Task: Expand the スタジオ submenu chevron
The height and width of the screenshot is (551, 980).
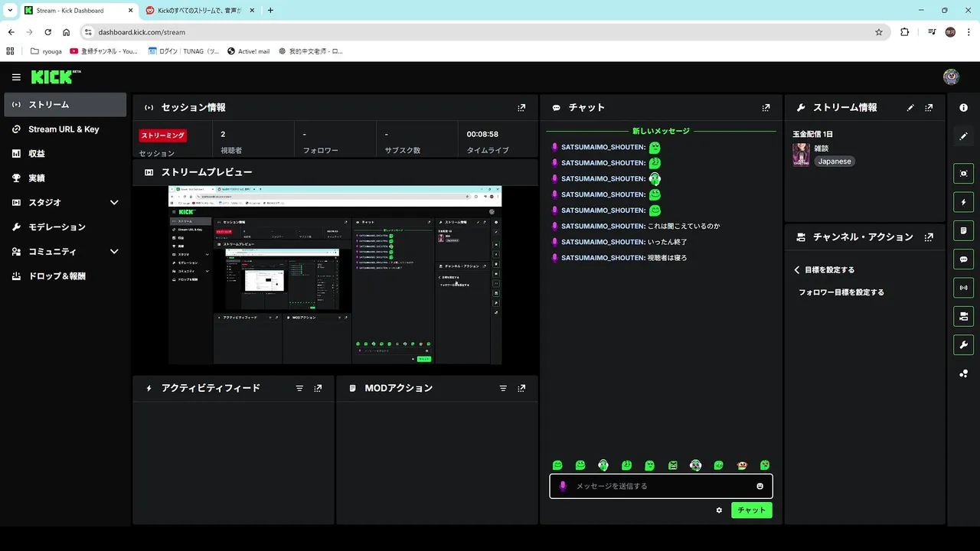Action: pyautogui.click(x=114, y=203)
